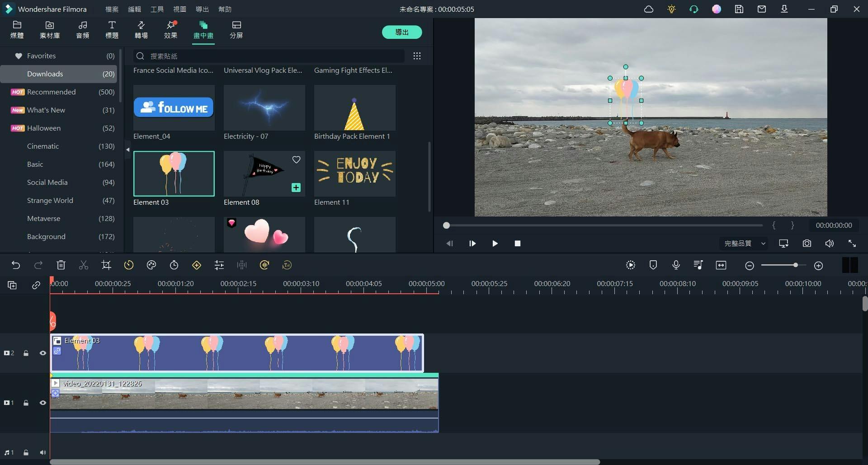Open the 檔案 menu
The width and height of the screenshot is (868, 465).
click(112, 9)
